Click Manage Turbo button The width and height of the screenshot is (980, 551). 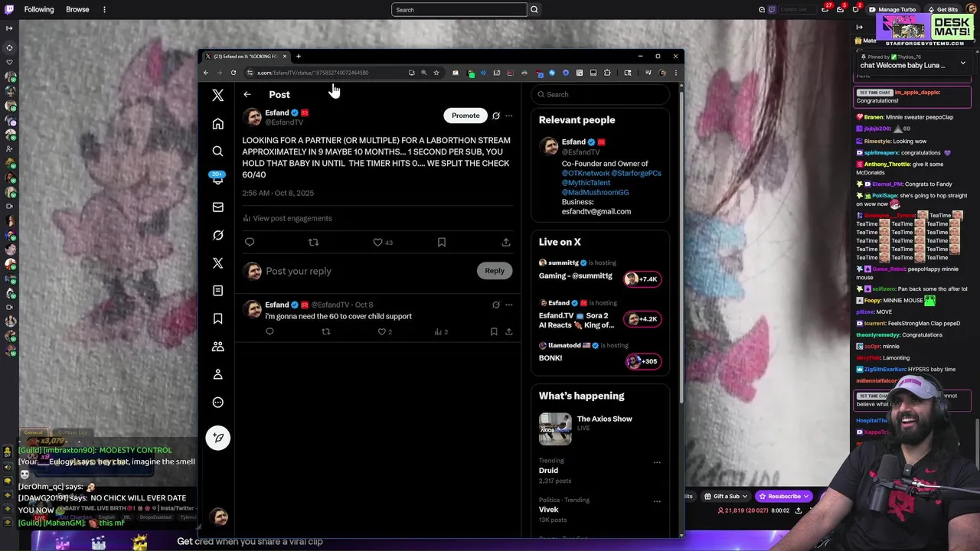(893, 9)
